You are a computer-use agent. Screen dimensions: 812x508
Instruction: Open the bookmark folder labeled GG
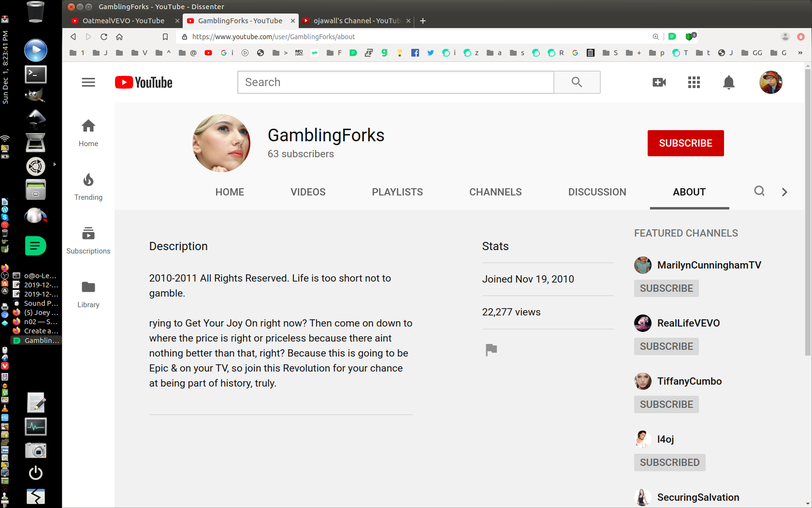click(752, 53)
